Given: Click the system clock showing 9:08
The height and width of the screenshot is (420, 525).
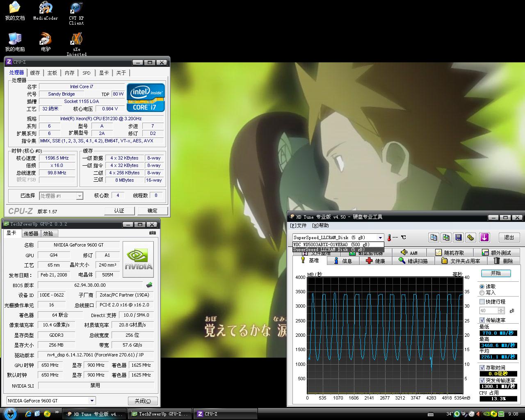Looking at the screenshot, I should [513, 414].
